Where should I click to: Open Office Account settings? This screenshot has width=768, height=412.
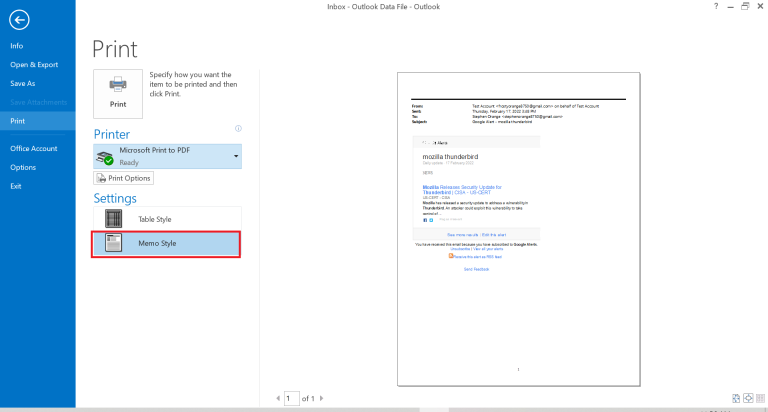click(x=34, y=148)
